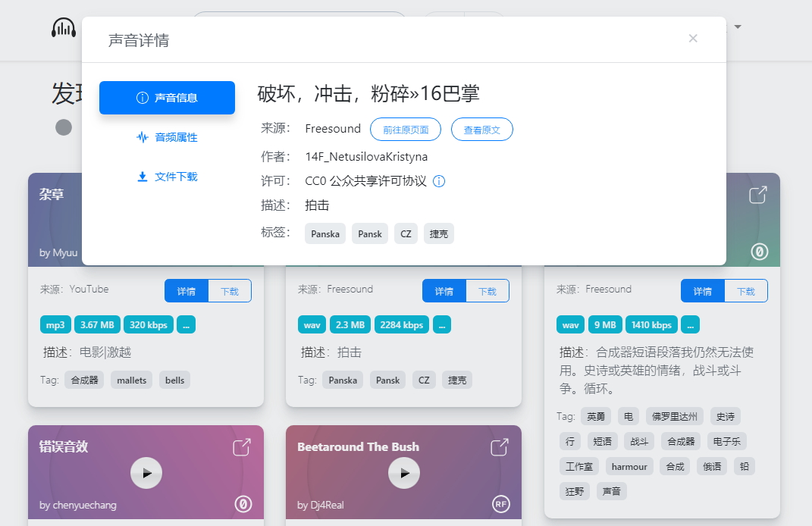Open the 查看原文 link

(x=481, y=129)
